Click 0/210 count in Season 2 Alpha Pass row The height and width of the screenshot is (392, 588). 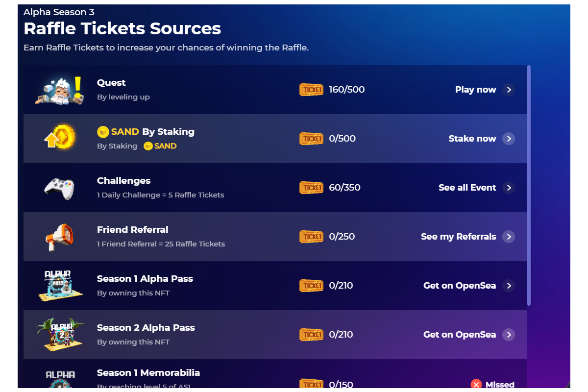[341, 335]
